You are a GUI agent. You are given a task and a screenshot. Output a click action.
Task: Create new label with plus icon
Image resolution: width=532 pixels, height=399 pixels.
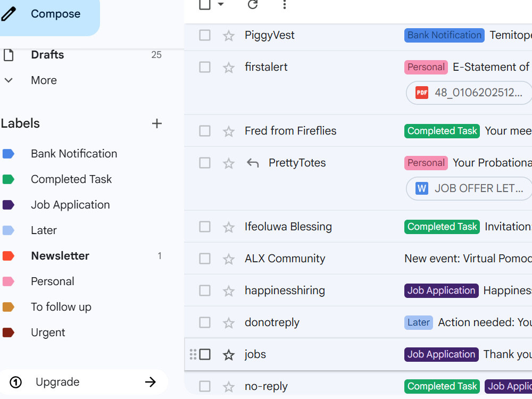pyautogui.click(x=157, y=123)
